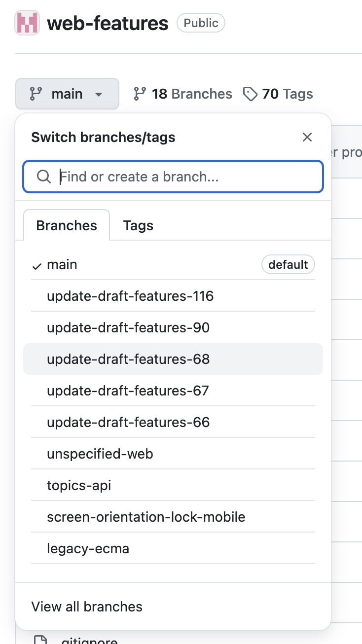The width and height of the screenshot is (362, 644).
Task: Click the Public visibility badge
Action: tap(201, 23)
